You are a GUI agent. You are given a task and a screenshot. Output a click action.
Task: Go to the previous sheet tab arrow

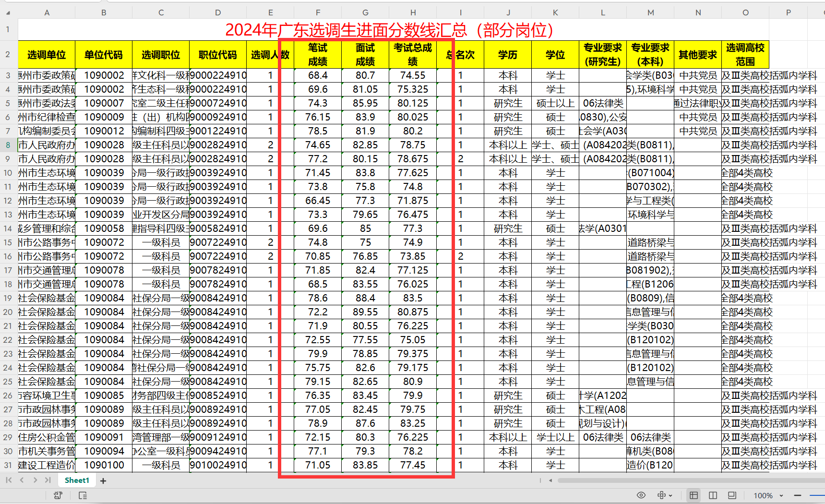[x=22, y=480]
